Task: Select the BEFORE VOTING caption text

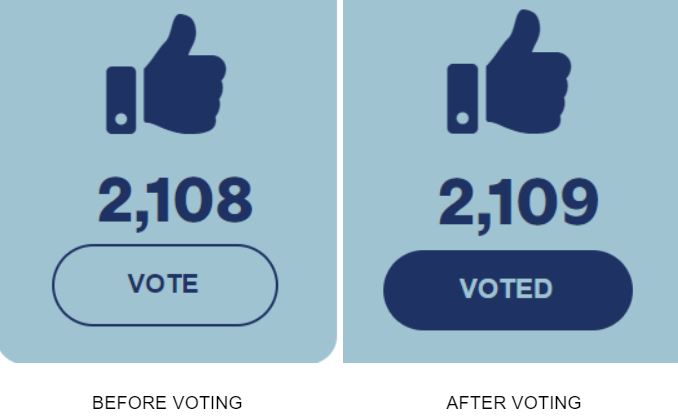Action: [167, 403]
